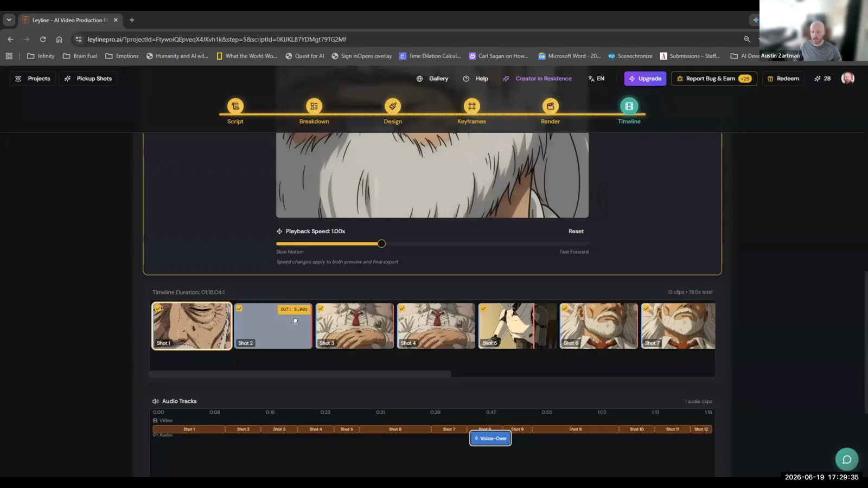View site information icon in address bar
This screenshot has width=868, height=488.
(79, 39)
